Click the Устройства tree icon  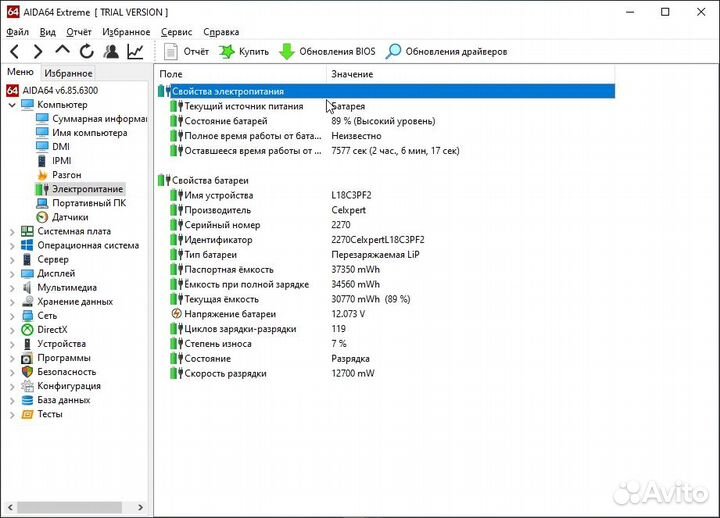28,344
